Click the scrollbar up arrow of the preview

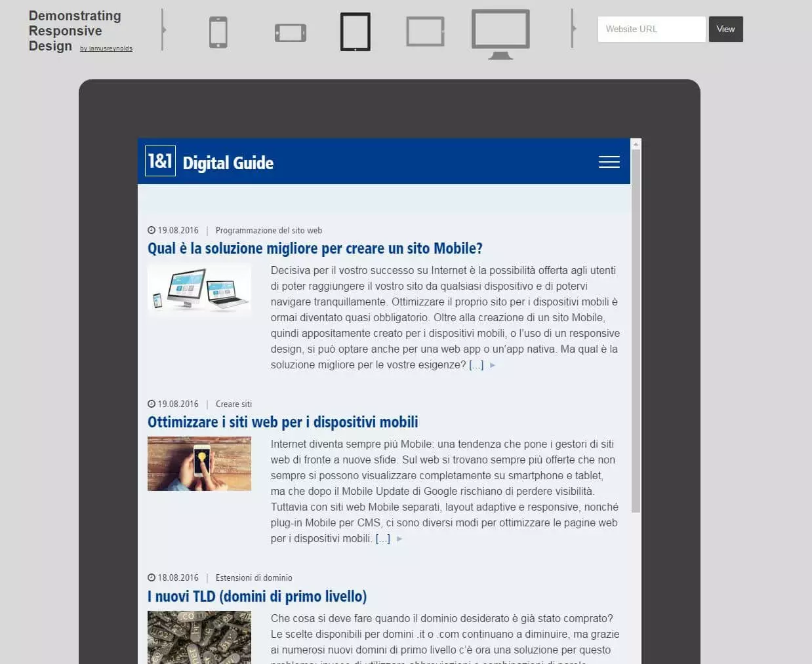click(636, 144)
